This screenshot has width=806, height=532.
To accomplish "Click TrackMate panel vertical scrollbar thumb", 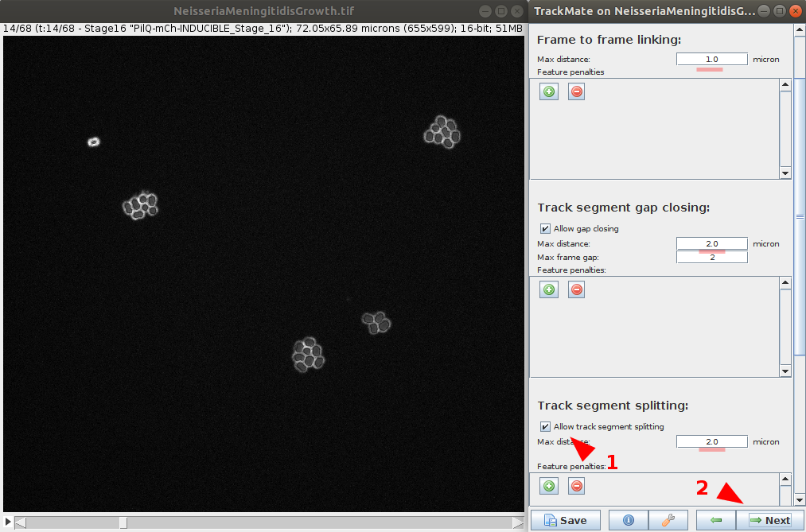I will click(800, 217).
